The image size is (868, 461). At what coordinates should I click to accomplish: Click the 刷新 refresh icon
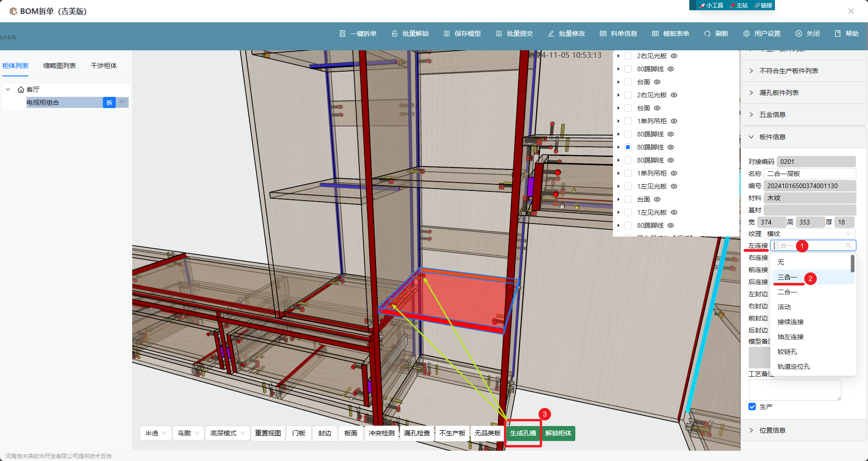pos(707,34)
